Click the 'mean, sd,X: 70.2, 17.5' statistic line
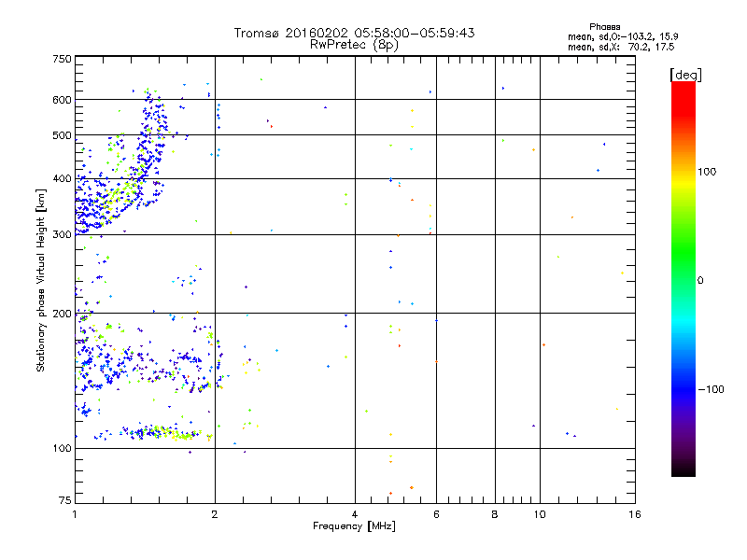 pos(621,47)
